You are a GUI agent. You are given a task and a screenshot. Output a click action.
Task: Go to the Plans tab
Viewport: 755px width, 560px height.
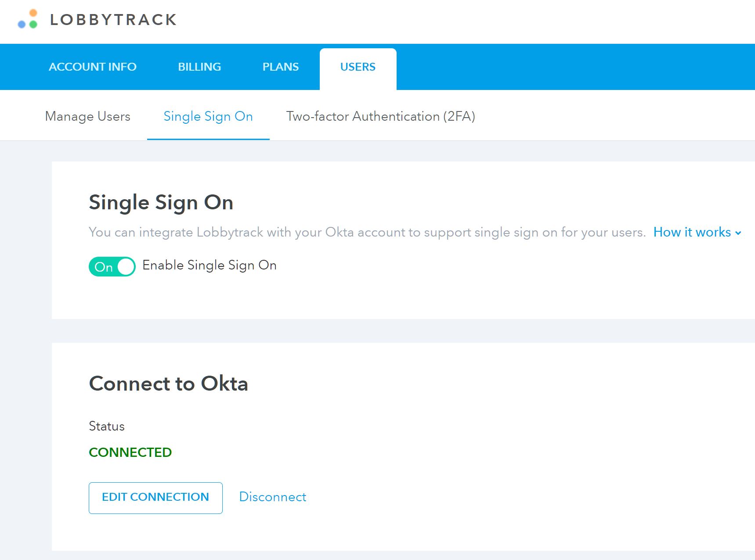click(x=281, y=67)
